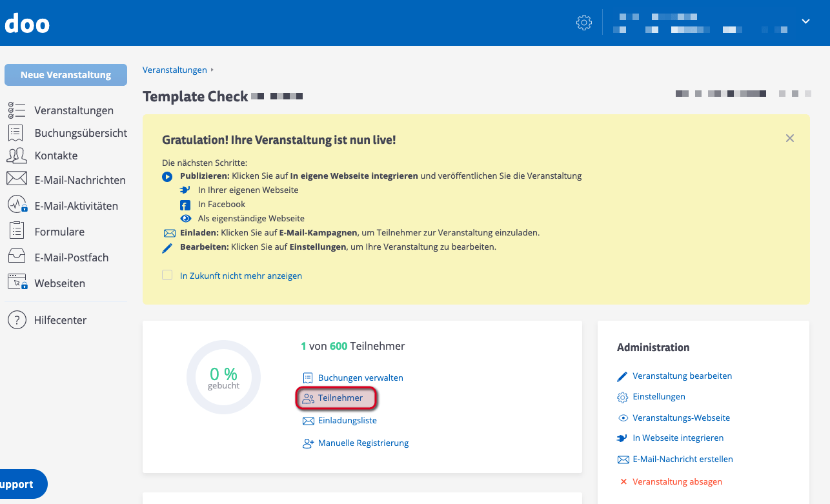
Task: Click the 0 % gebucht progress circle
Action: 223,378
